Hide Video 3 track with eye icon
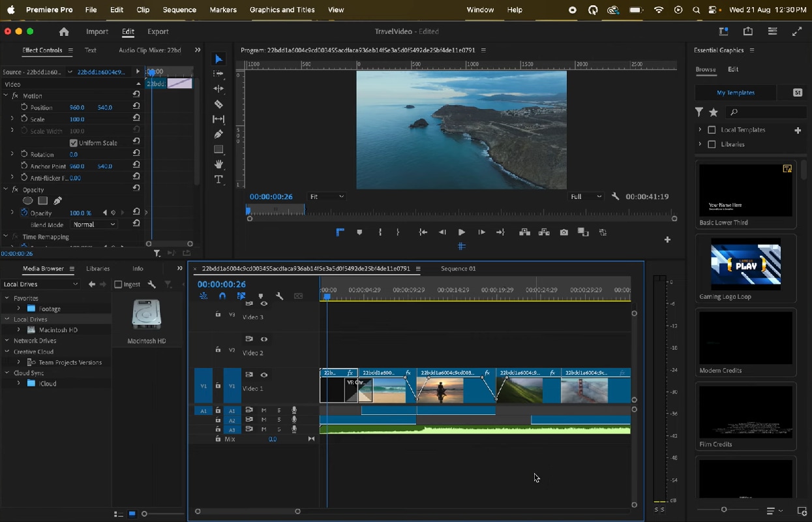 click(x=264, y=304)
